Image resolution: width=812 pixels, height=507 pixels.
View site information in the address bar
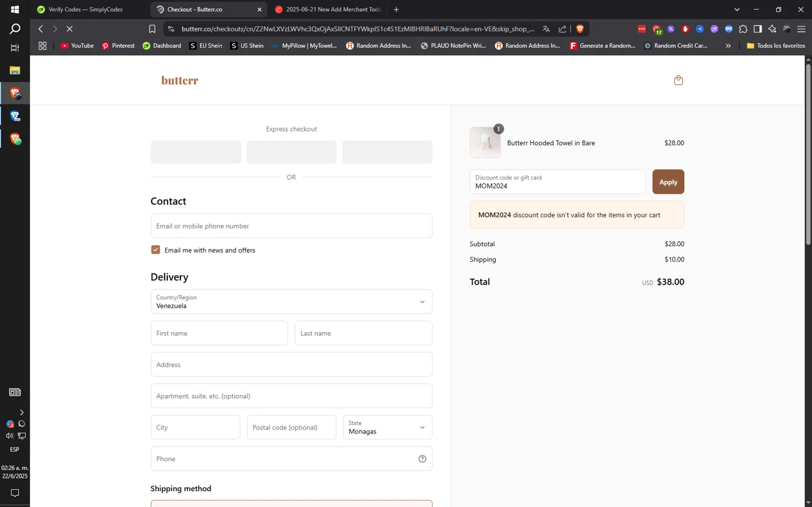point(171,29)
